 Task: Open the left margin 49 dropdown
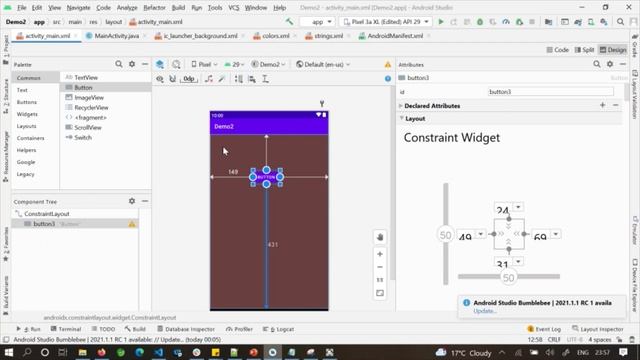tap(481, 234)
